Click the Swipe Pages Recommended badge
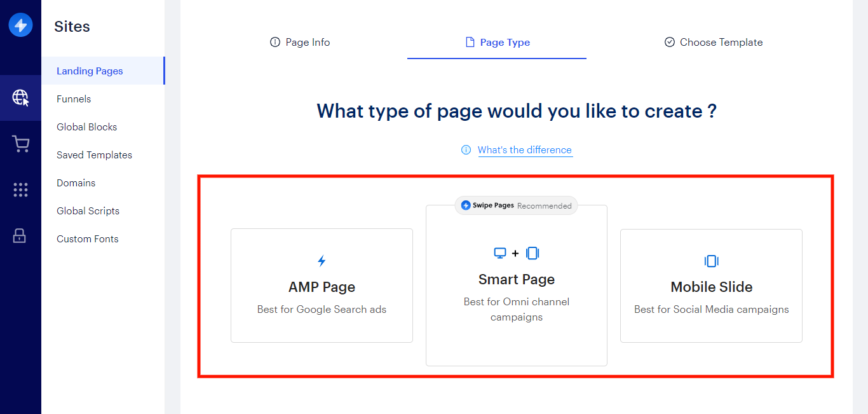Image resolution: width=868 pixels, height=414 pixels. [516, 205]
